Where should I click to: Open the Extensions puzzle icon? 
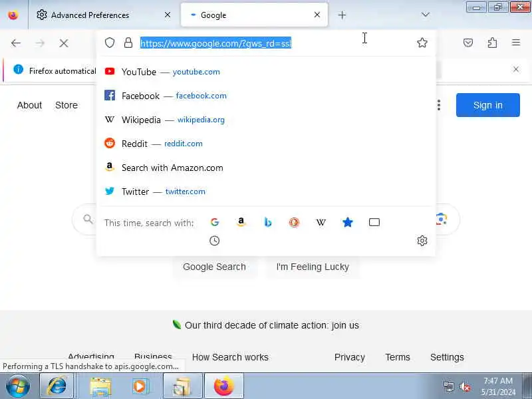(492, 43)
